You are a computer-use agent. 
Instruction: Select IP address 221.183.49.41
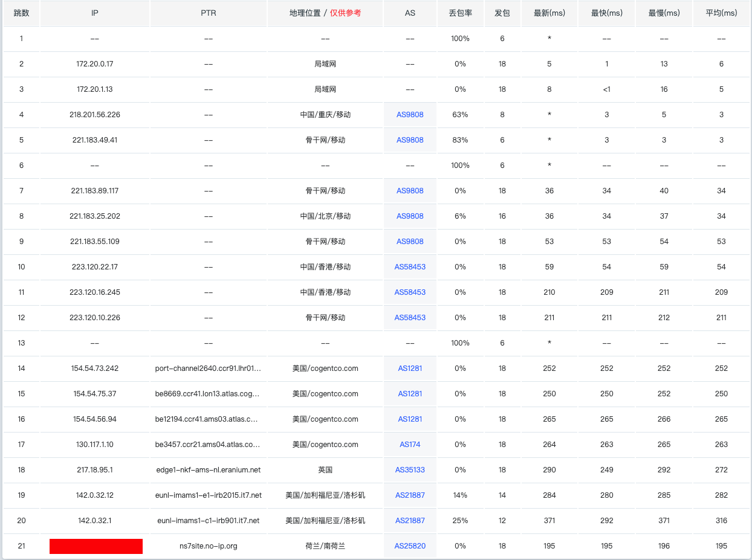pyautogui.click(x=95, y=140)
